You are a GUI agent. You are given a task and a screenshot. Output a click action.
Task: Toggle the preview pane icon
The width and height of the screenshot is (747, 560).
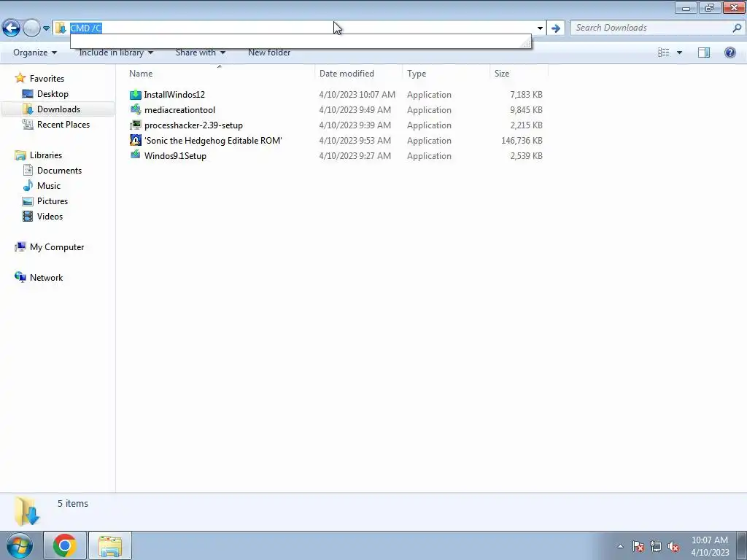[704, 52]
